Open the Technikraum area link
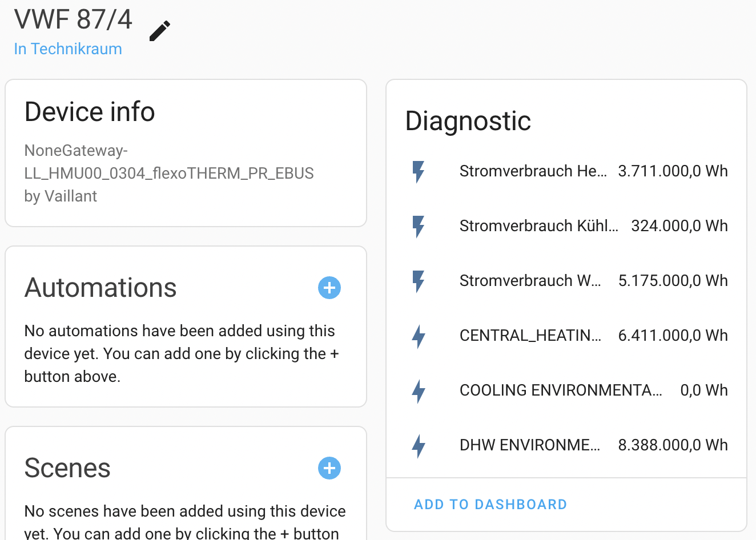Image resolution: width=756 pixels, height=540 pixels. click(x=67, y=49)
